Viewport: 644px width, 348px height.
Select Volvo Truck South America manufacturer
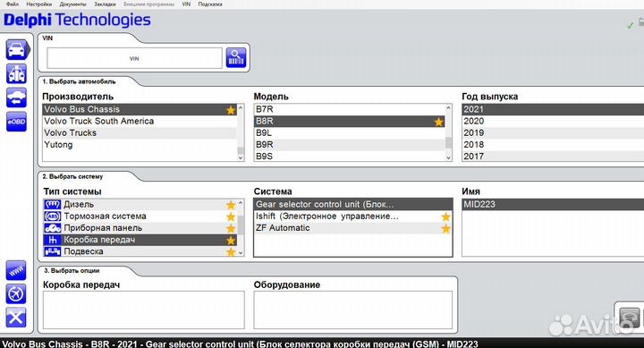(140, 121)
